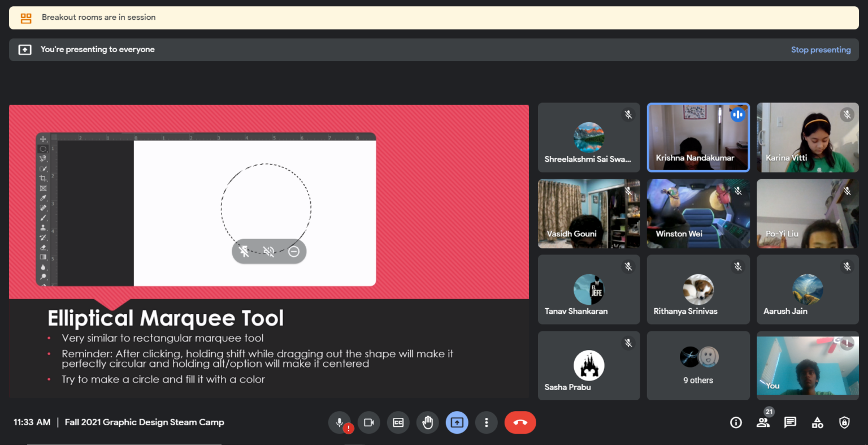Show the participants list
868x445 pixels.
(763, 422)
